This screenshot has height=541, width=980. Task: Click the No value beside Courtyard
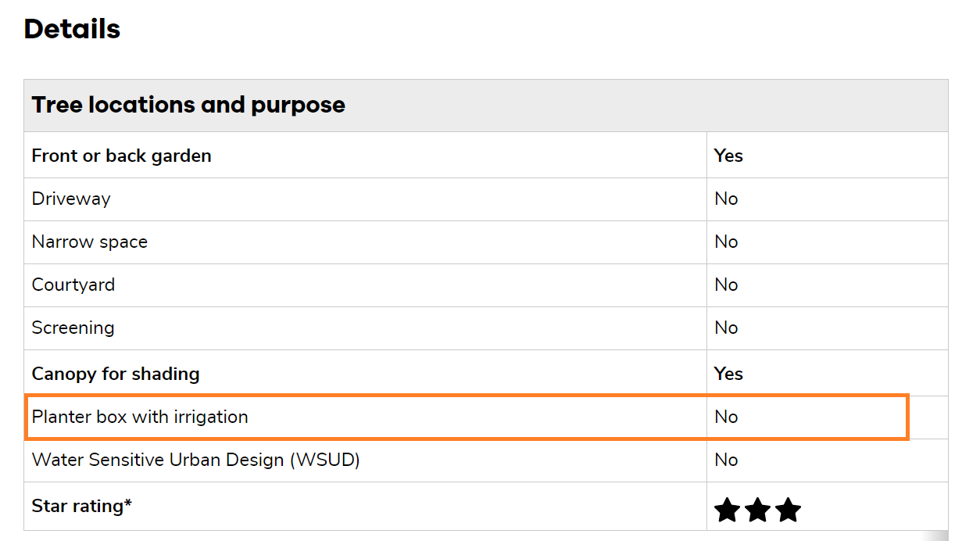tap(726, 285)
